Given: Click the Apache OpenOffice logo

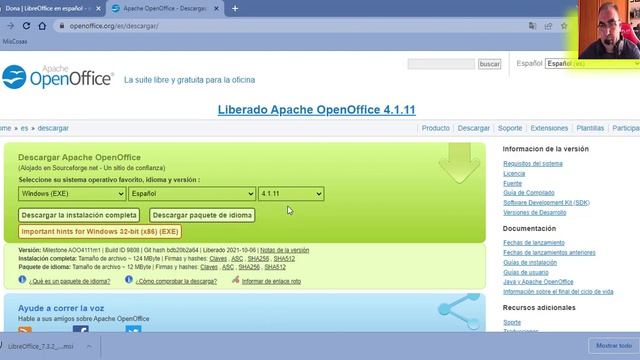Looking at the screenshot, I should pyautogui.click(x=58, y=77).
